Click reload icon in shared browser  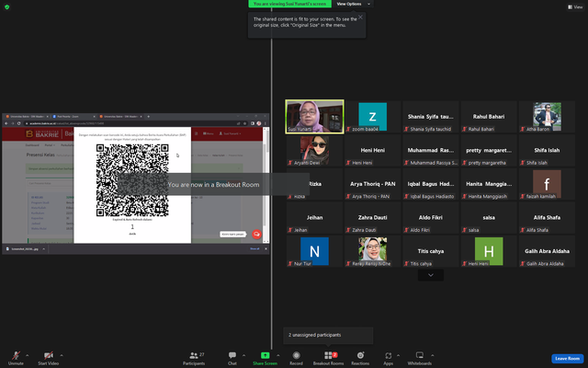point(18,123)
